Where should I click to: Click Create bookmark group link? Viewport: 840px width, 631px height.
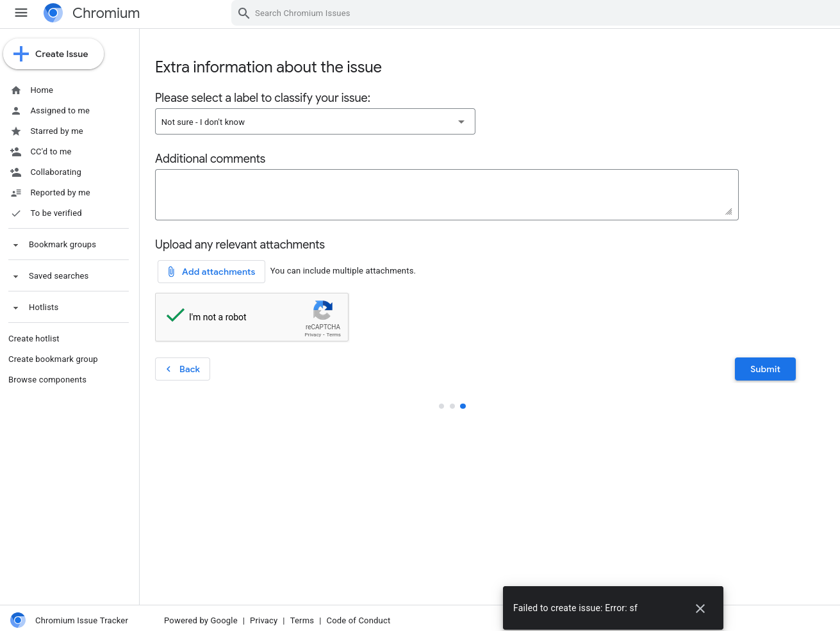point(53,359)
